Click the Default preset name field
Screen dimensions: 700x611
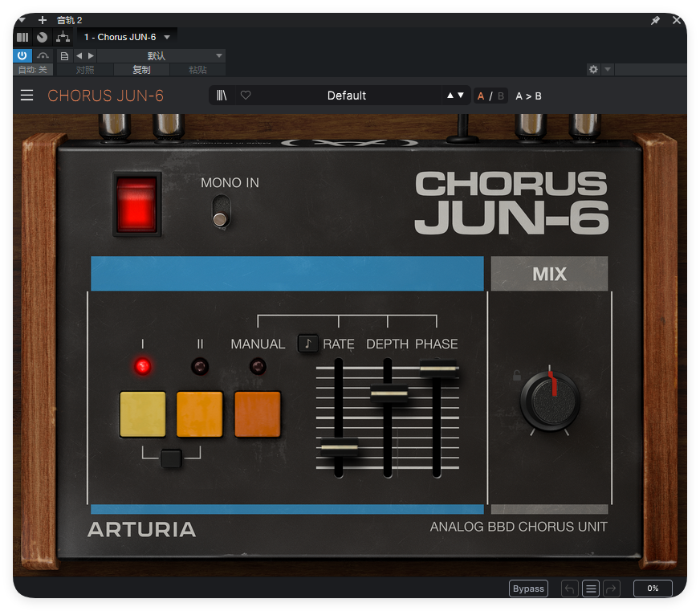[347, 96]
